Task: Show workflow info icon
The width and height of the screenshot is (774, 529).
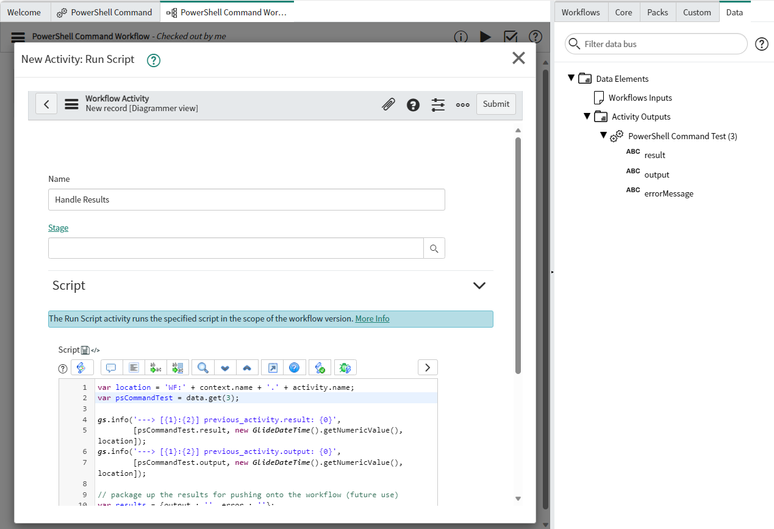Action: click(x=461, y=37)
